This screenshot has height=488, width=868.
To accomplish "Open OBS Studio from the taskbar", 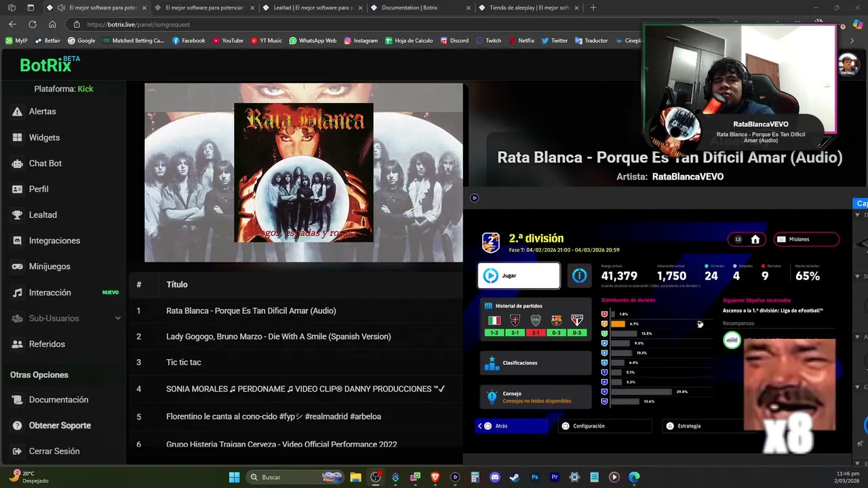I will coord(375,477).
